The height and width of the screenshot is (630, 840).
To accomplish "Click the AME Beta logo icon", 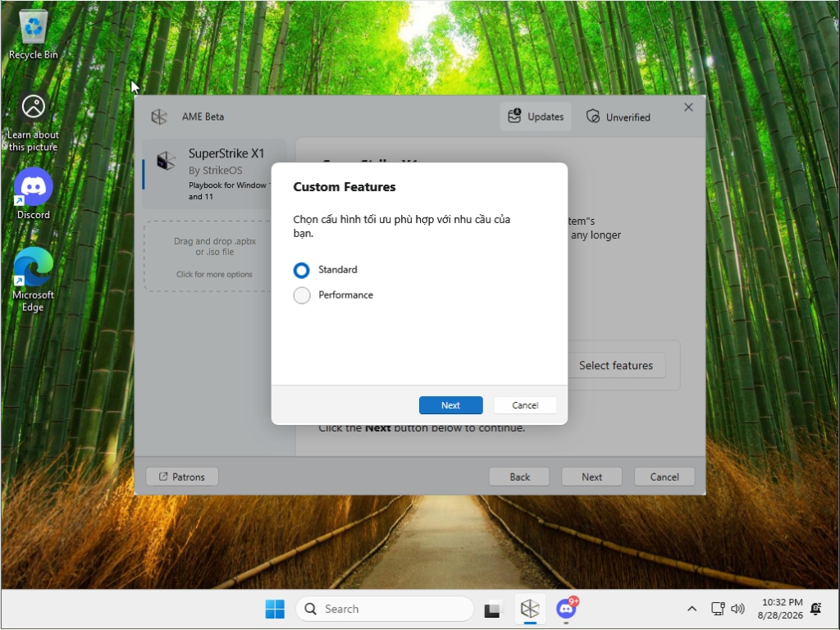I will point(159,116).
